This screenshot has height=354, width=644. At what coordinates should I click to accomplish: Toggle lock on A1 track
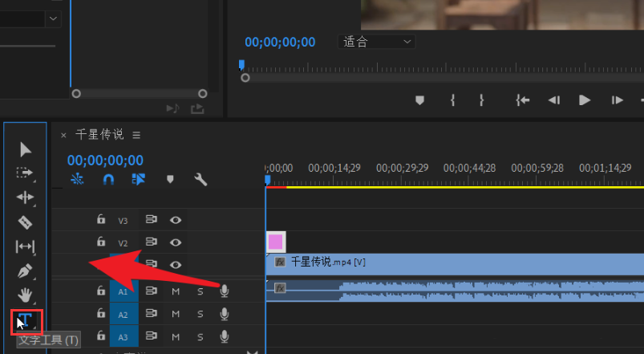pyautogui.click(x=101, y=291)
